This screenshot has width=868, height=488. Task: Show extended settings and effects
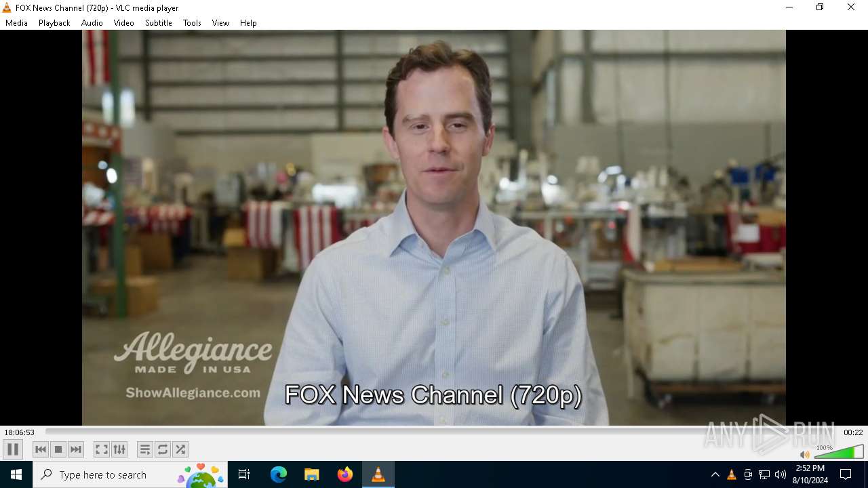point(119,449)
